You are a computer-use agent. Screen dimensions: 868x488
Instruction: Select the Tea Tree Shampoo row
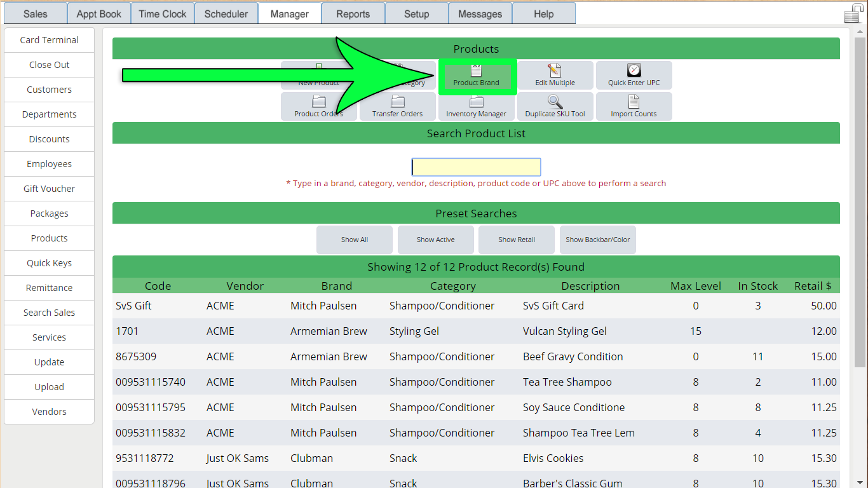(476, 382)
